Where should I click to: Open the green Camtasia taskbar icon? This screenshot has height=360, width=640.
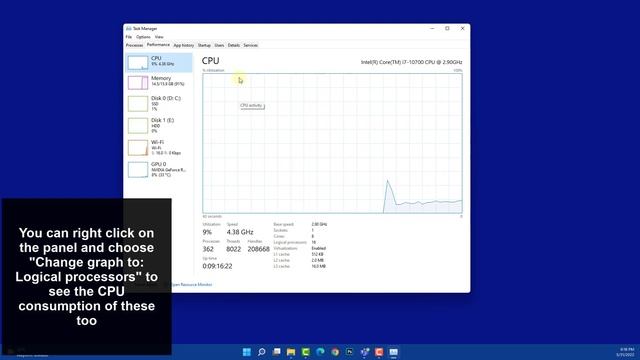(306, 352)
